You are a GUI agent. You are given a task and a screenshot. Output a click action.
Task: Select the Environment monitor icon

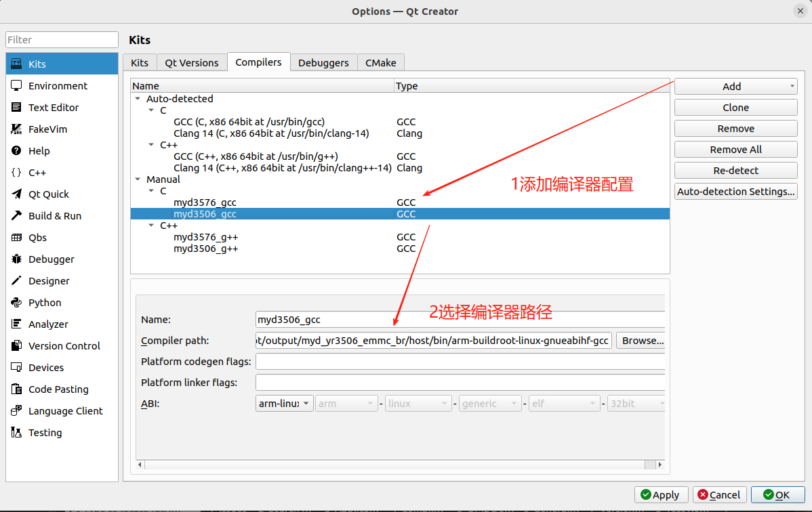pyautogui.click(x=16, y=85)
